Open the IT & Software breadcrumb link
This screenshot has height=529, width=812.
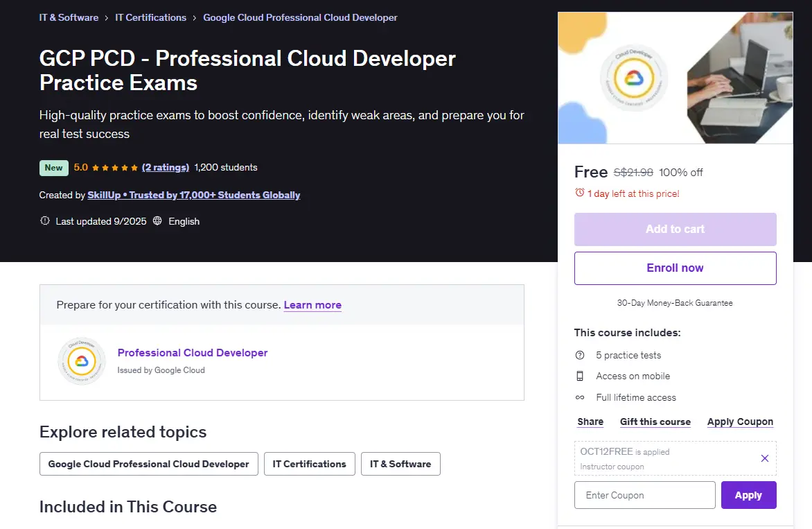(69, 17)
